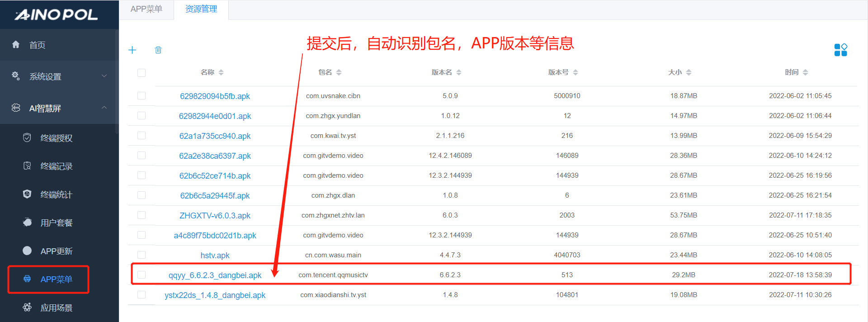Screen dimensions: 868x322
Task: Click the 应用场景 sidebar icon
Action: (x=27, y=308)
